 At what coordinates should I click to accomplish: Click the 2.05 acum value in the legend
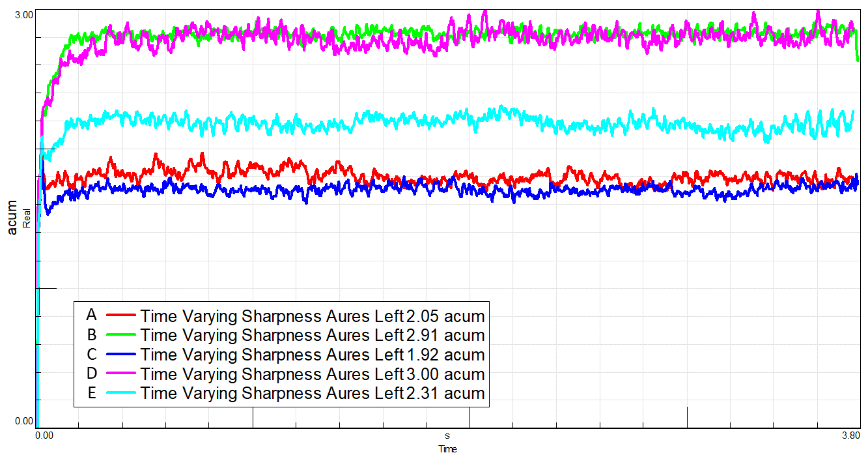pos(445,317)
